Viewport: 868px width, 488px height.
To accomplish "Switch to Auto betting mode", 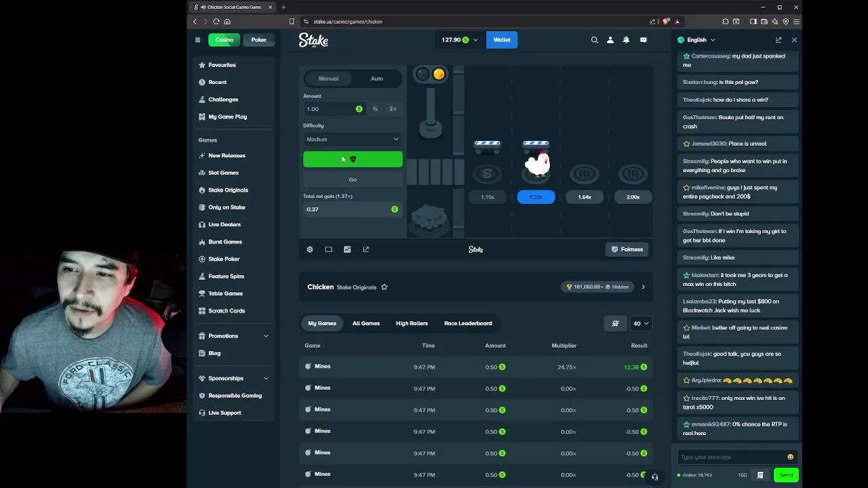I will pos(377,79).
